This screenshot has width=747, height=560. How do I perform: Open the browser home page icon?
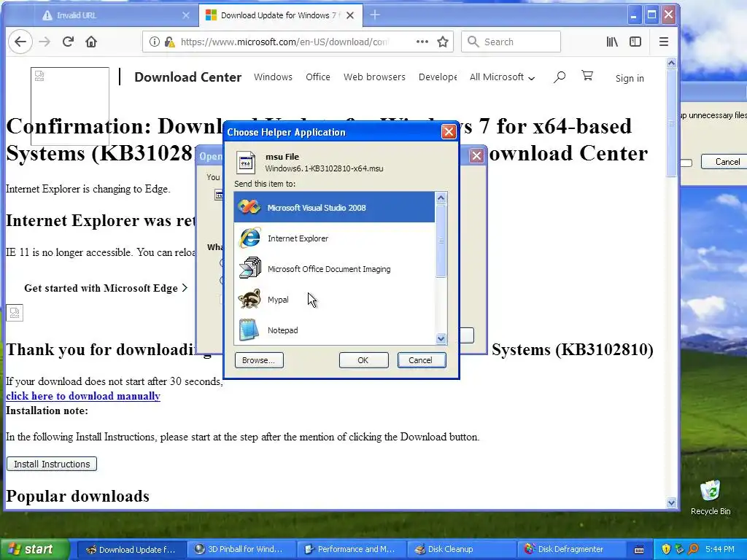[91, 42]
